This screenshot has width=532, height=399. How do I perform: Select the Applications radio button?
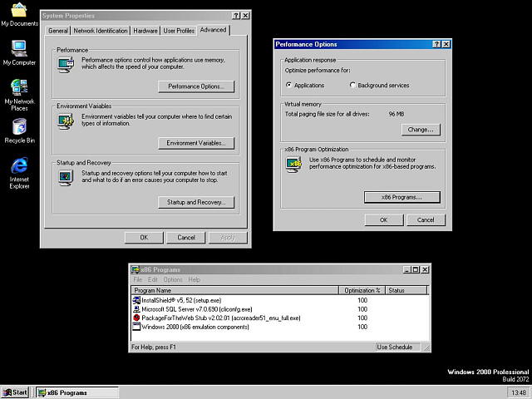288,85
